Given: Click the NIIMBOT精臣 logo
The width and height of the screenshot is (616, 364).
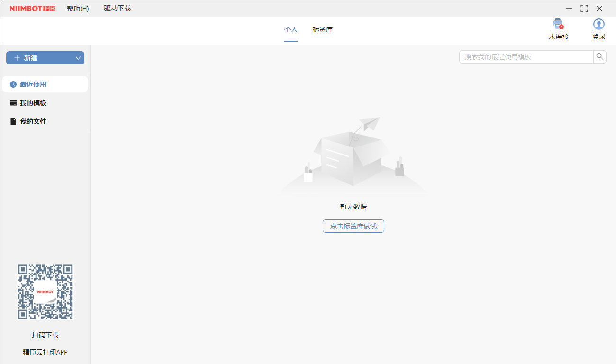Looking at the screenshot, I should [31, 8].
